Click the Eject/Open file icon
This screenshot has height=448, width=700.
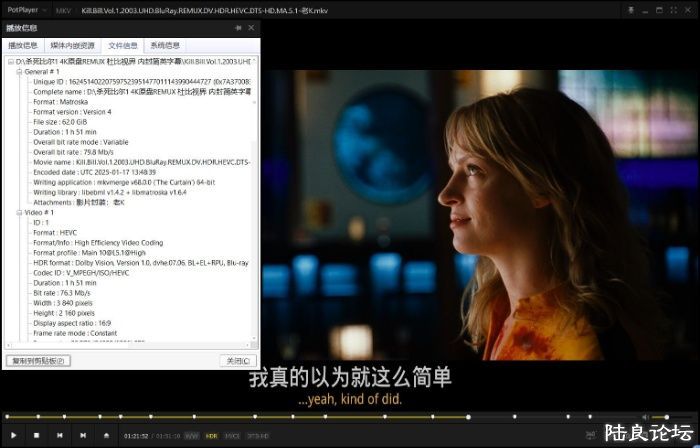click(106, 435)
